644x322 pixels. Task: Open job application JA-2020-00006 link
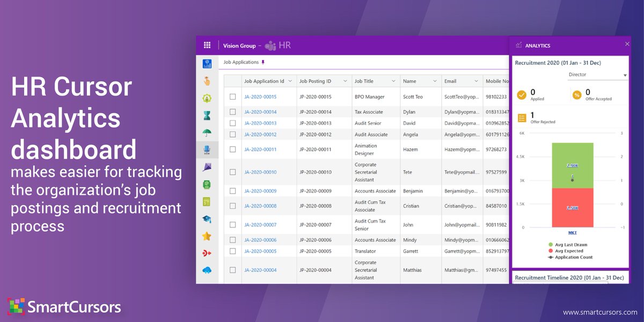(260, 240)
